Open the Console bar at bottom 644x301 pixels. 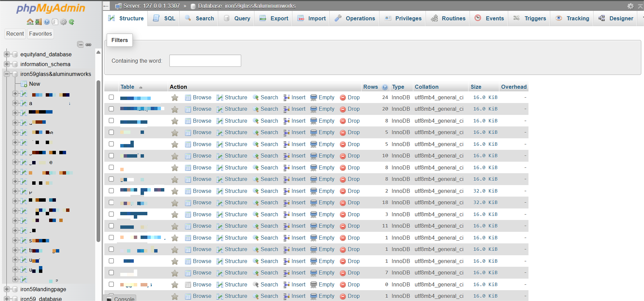coord(120,298)
